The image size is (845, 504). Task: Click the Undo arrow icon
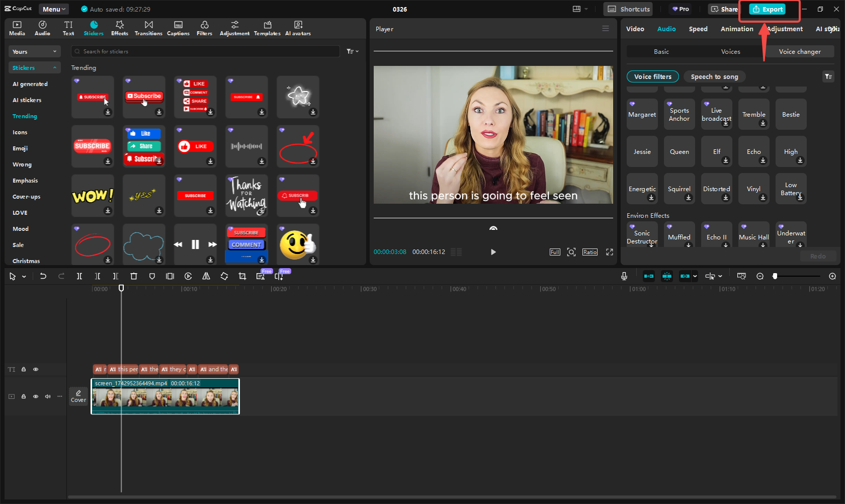pyautogui.click(x=43, y=276)
